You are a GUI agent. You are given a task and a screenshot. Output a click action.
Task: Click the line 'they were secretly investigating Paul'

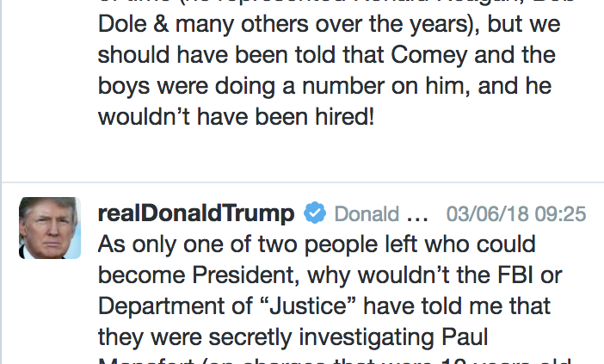click(293, 337)
